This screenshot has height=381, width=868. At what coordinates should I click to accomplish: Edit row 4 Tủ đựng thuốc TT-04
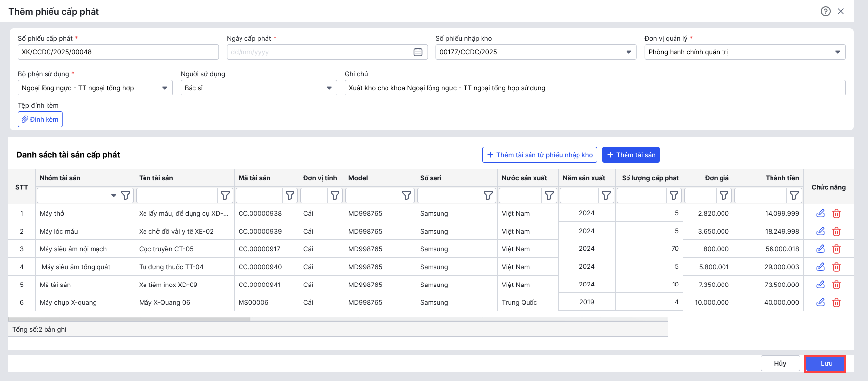[820, 267]
